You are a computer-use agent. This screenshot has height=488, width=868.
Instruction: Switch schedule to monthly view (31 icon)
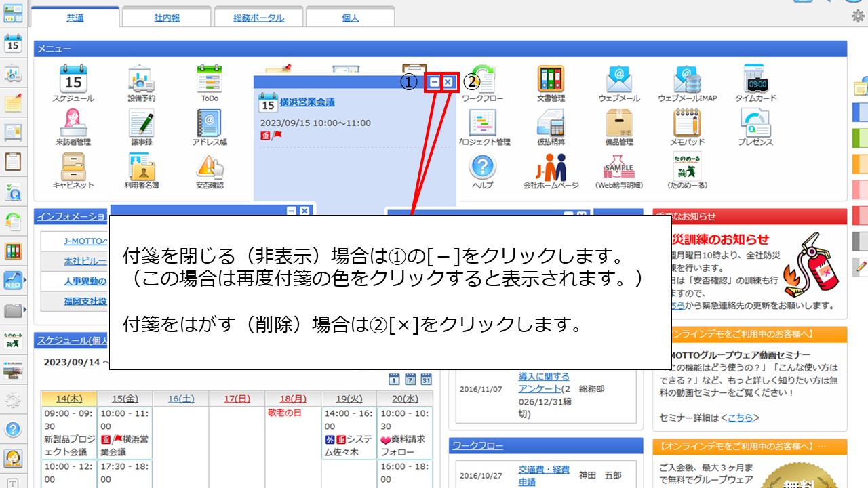click(x=427, y=379)
